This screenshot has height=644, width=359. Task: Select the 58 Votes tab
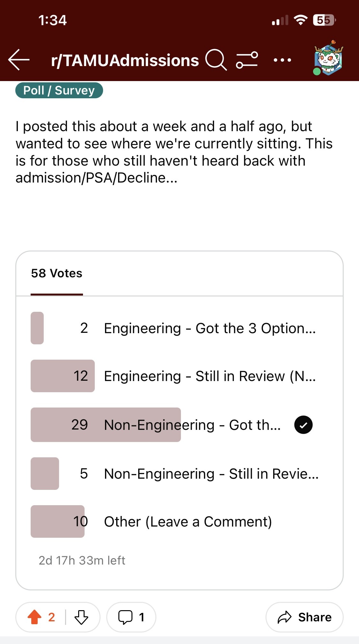click(x=57, y=273)
